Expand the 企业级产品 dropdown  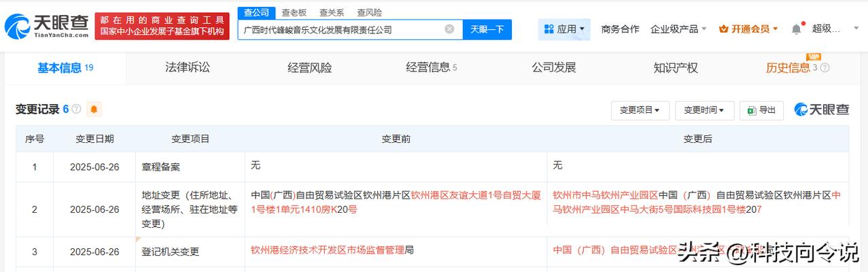coord(678,29)
